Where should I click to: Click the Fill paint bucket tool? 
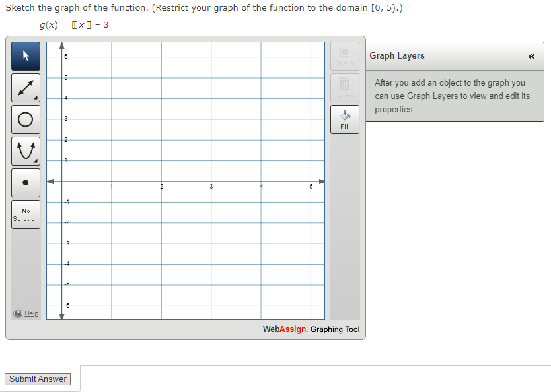(344, 119)
